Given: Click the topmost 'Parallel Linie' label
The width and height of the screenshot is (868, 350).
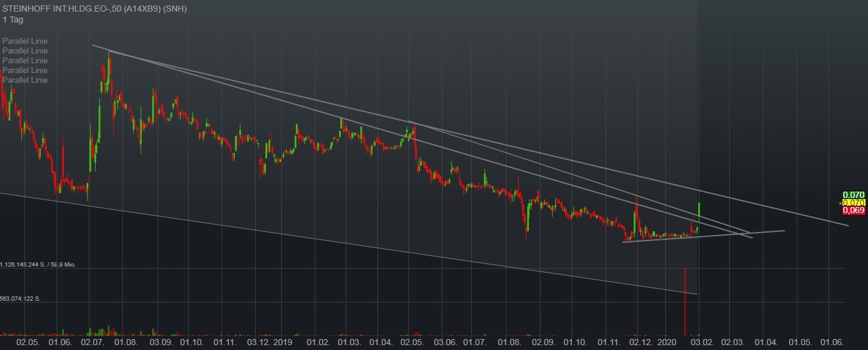Looking at the screenshot, I should (25, 41).
